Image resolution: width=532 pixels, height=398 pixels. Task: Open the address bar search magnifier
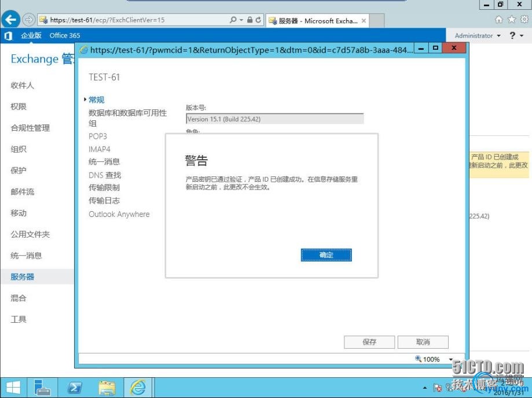click(x=233, y=20)
